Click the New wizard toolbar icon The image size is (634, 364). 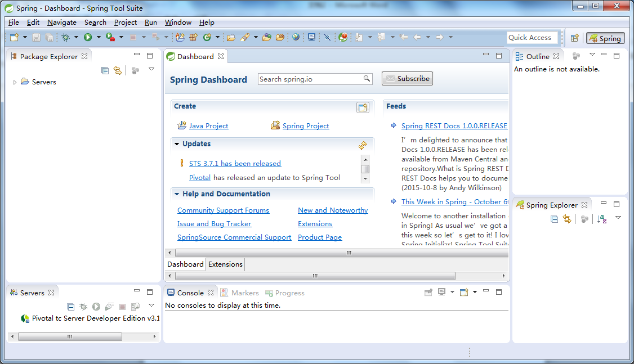pos(15,37)
